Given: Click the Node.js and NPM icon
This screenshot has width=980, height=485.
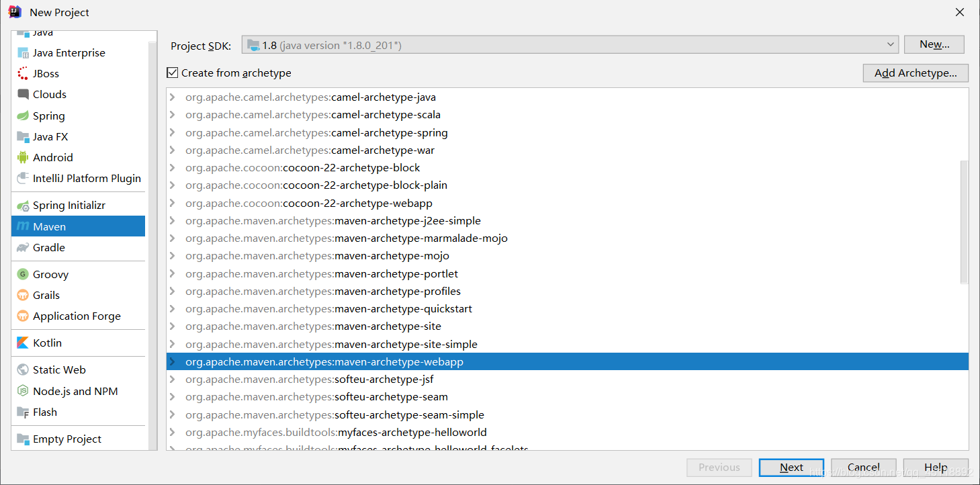Looking at the screenshot, I should coord(23,392).
